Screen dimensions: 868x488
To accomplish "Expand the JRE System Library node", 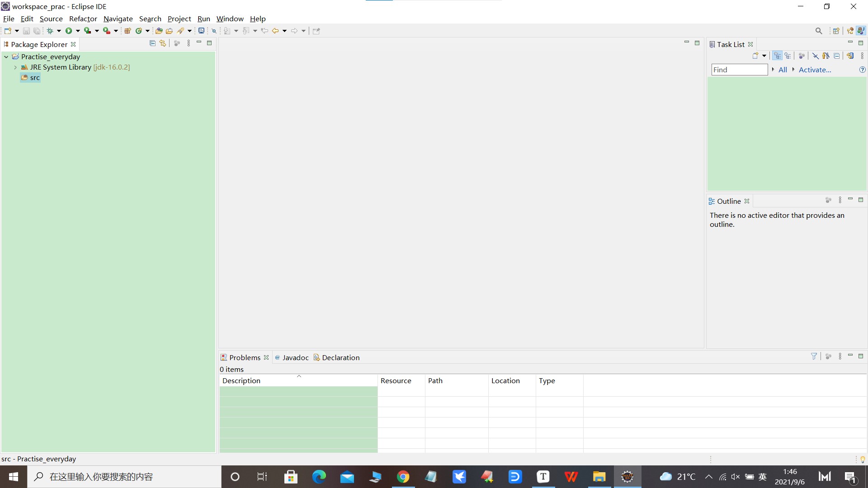I will (15, 67).
